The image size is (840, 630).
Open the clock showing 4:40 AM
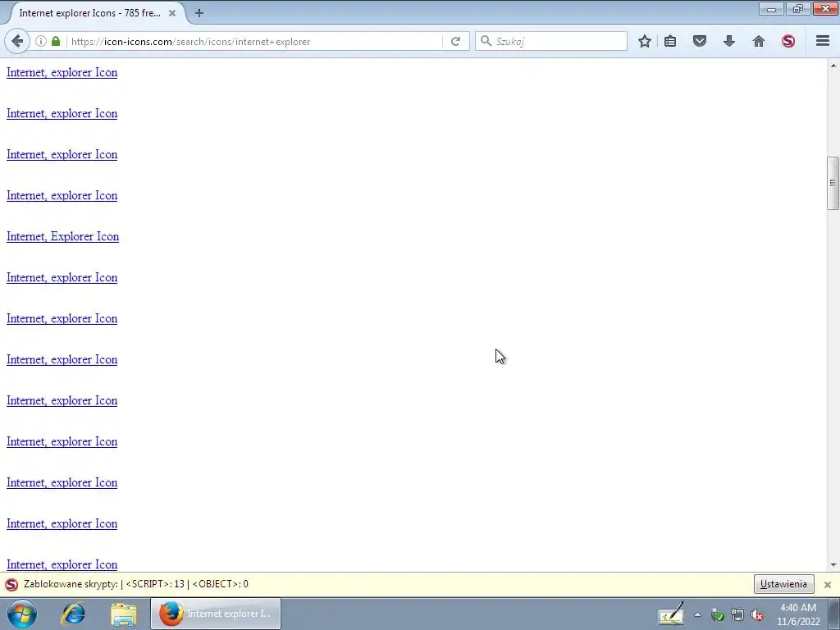(798, 614)
